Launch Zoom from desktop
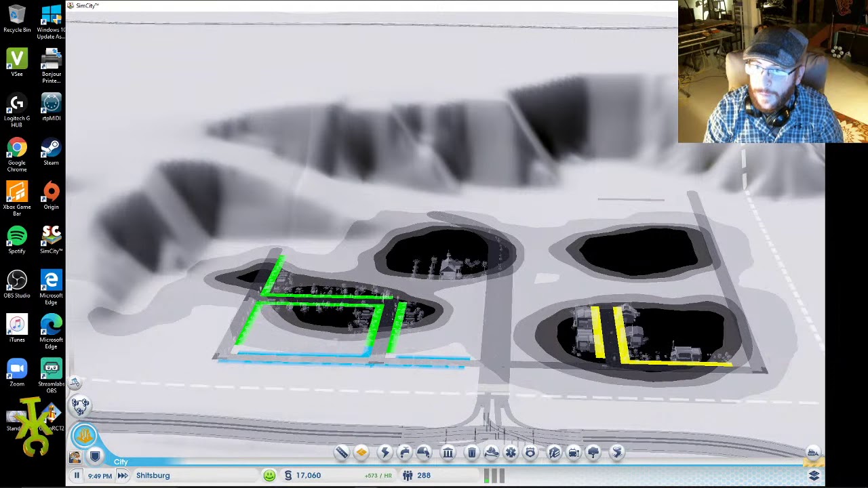Viewport: 868px width, 488px height. [x=17, y=373]
